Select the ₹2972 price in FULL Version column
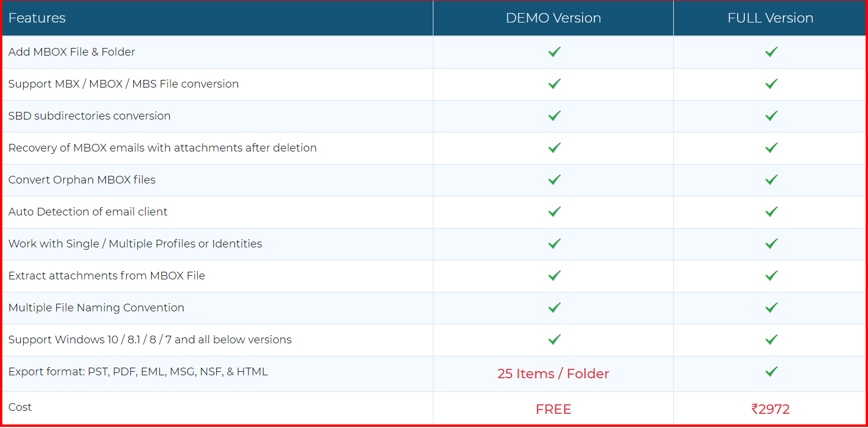This screenshot has height=428, width=868. [770, 408]
